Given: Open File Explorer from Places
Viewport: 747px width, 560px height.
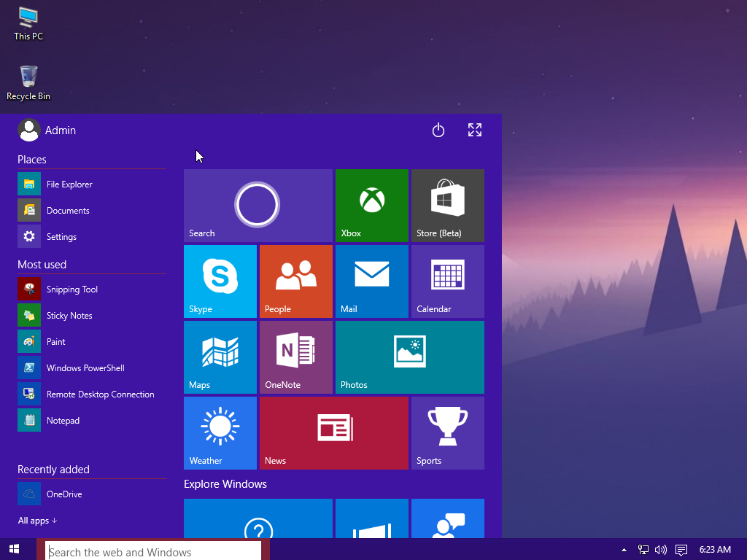Looking at the screenshot, I should pyautogui.click(x=69, y=184).
